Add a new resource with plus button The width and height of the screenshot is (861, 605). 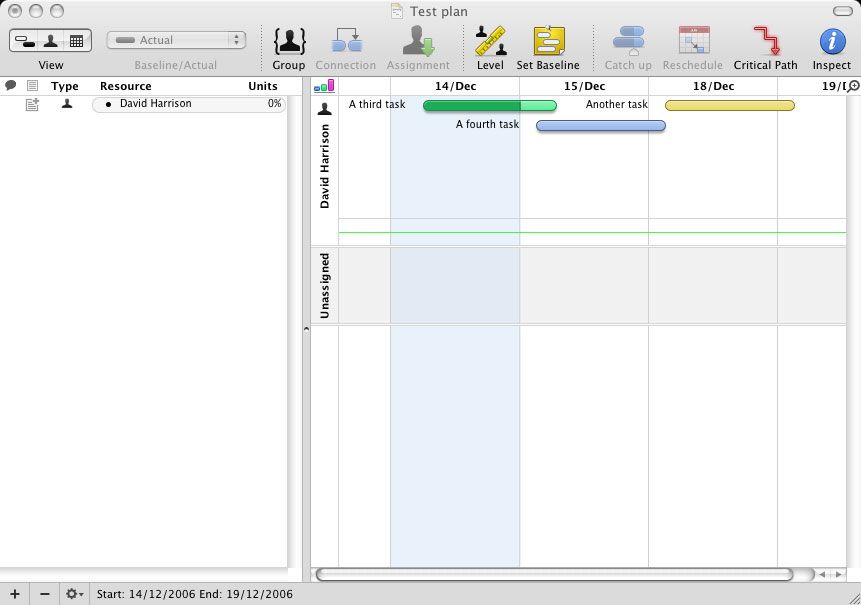[14, 594]
